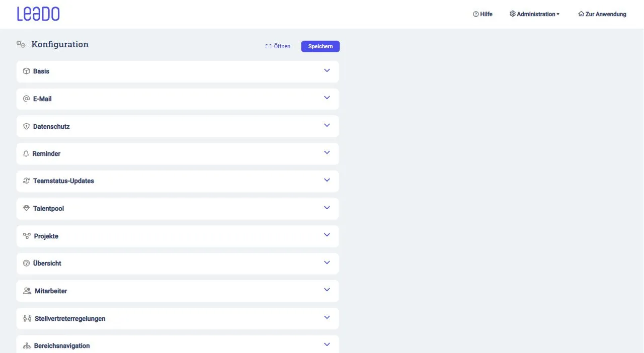Image resolution: width=644 pixels, height=353 pixels.
Task: Expand the Datenschutz section chevron
Action: (x=327, y=126)
